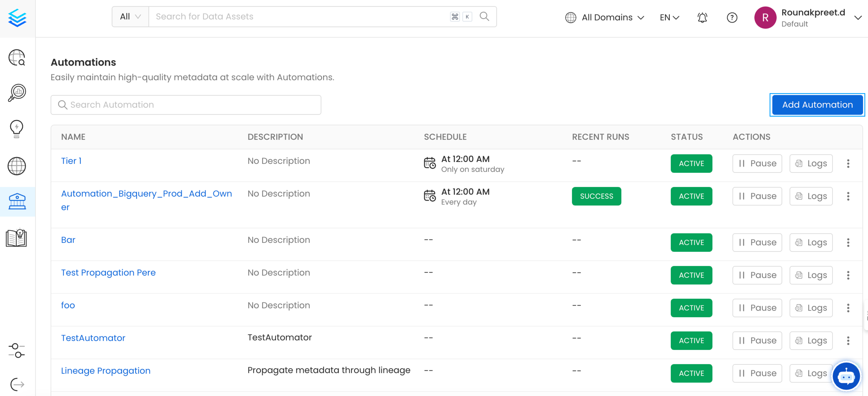Open the EN language dropdown
Screen dimensions: 868x396
click(x=669, y=18)
